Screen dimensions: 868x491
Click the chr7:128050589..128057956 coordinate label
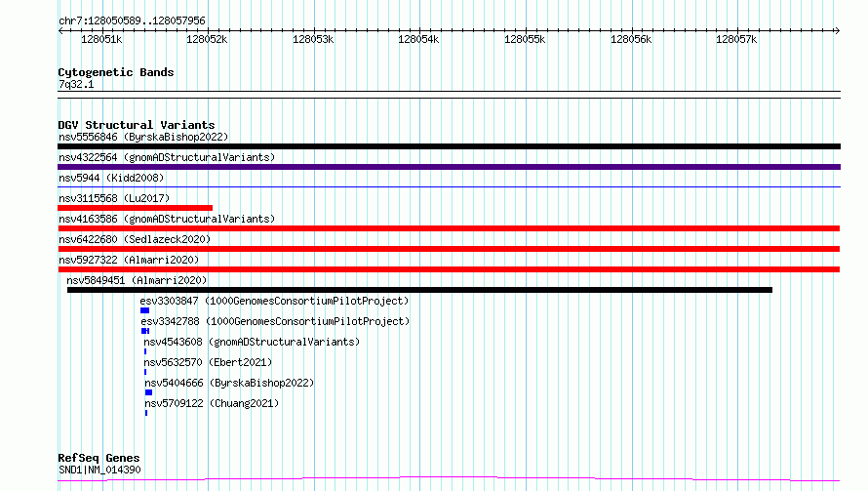coord(132,20)
